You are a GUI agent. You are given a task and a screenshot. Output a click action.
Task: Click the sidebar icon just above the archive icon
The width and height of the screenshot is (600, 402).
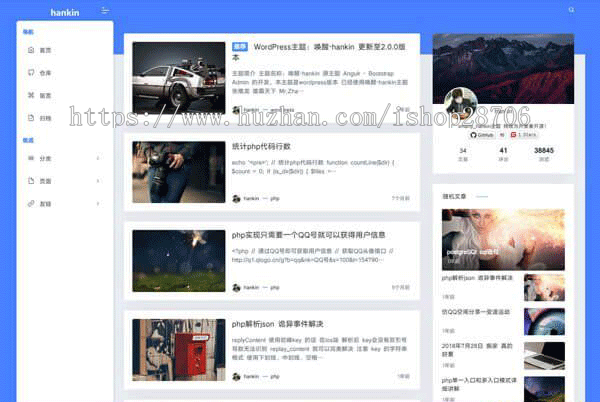tap(31, 95)
